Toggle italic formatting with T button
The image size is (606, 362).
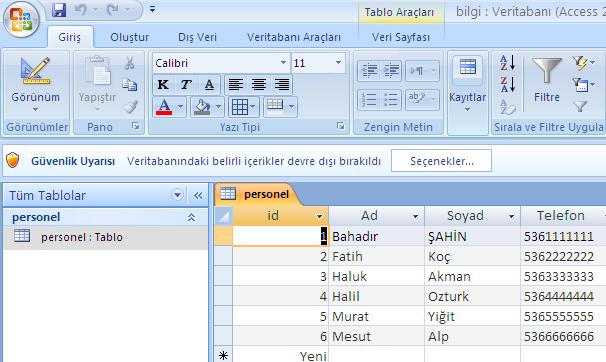tap(186, 85)
